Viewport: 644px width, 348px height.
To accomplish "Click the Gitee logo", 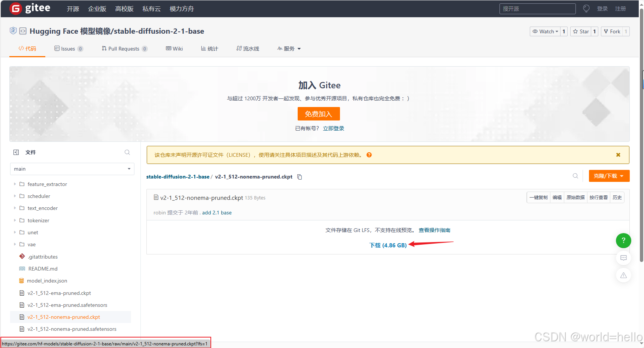I will click(x=30, y=8).
